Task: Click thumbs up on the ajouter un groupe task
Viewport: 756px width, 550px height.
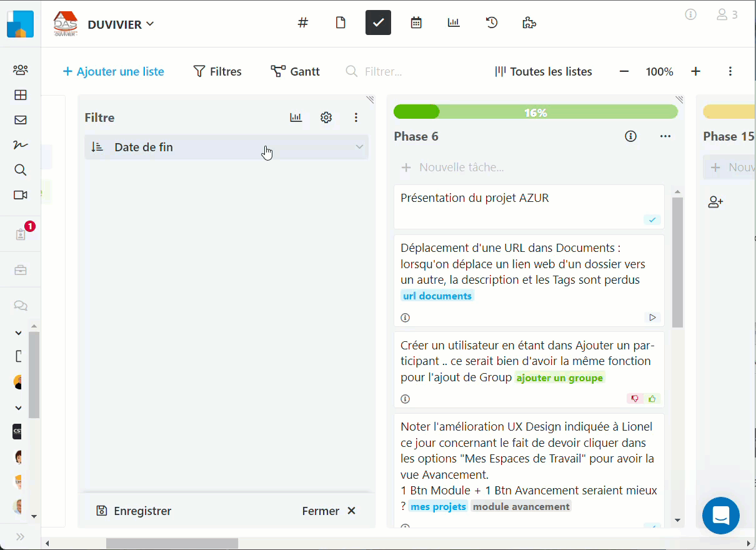Action: pyautogui.click(x=652, y=399)
